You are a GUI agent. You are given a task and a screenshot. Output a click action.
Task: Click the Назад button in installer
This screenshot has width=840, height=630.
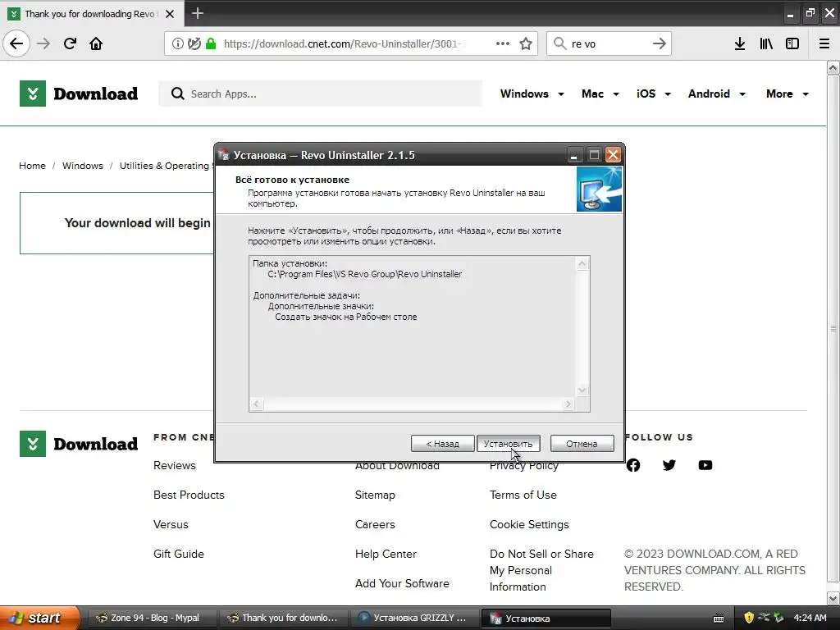point(442,444)
